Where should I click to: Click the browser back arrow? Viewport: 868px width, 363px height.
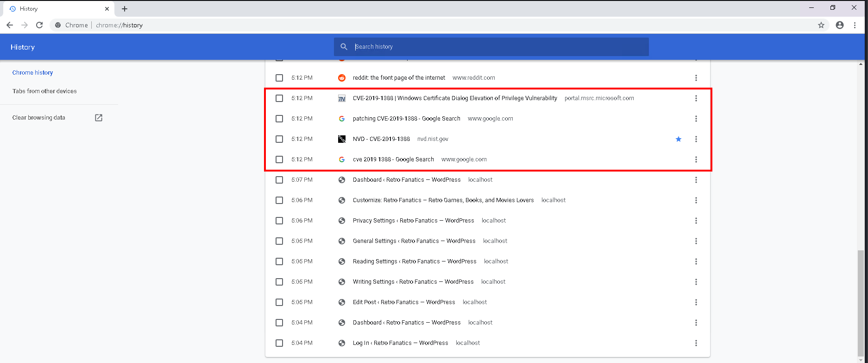(x=10, y=25)
